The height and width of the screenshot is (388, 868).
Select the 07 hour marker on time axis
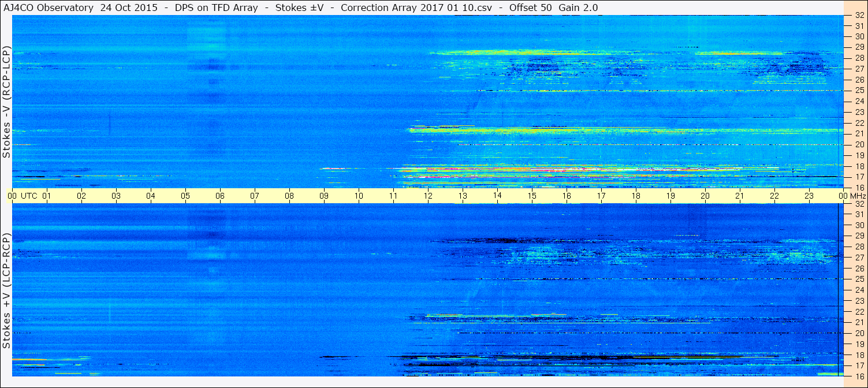pos(255,196)
